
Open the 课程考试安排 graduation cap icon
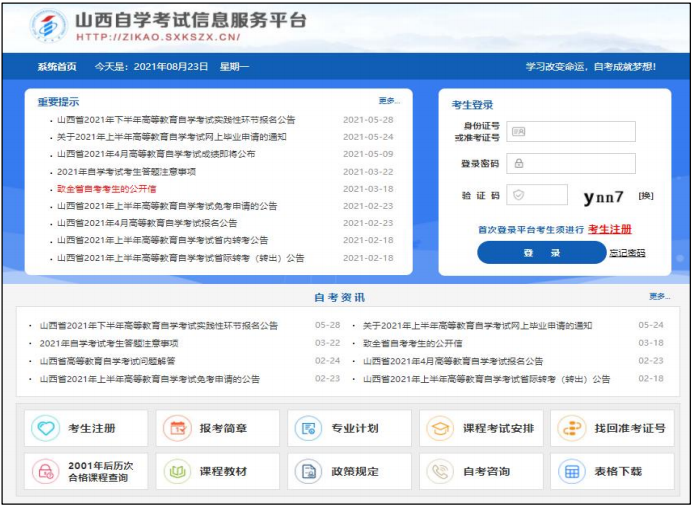[440, 429]
